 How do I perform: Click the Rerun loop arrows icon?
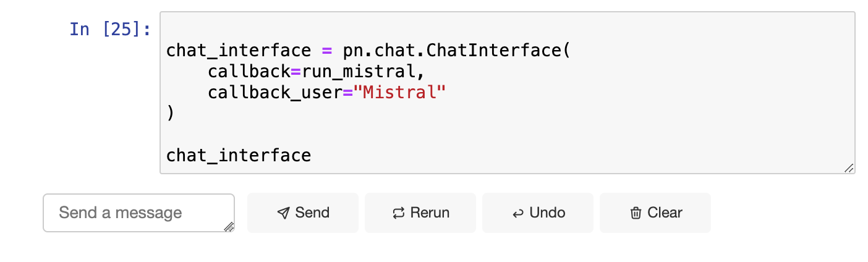pos(398,213)
